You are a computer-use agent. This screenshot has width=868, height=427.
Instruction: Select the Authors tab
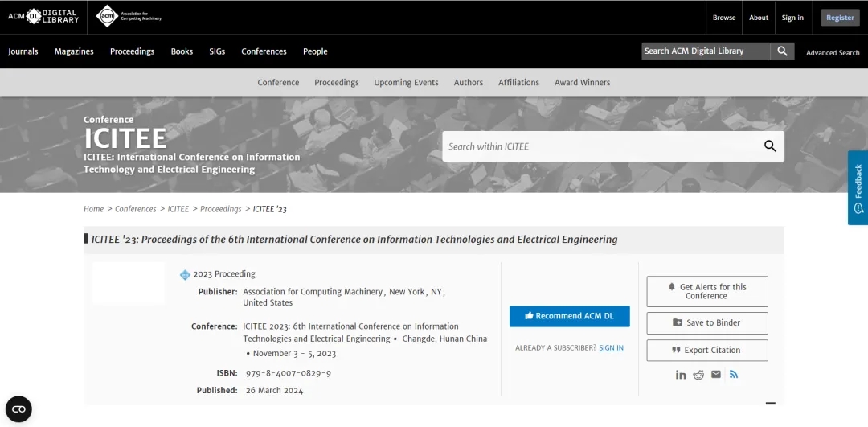pyautogui.click(x=469, y=83)
